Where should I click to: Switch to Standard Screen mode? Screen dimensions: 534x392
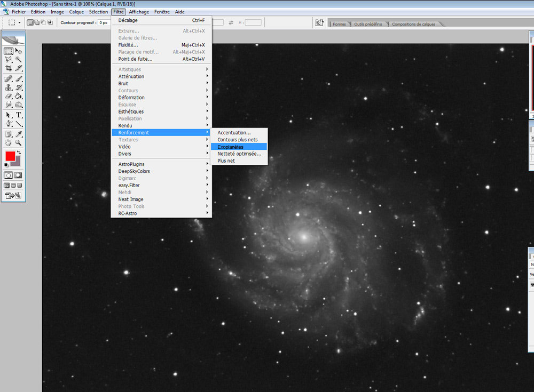click(7, 186)
